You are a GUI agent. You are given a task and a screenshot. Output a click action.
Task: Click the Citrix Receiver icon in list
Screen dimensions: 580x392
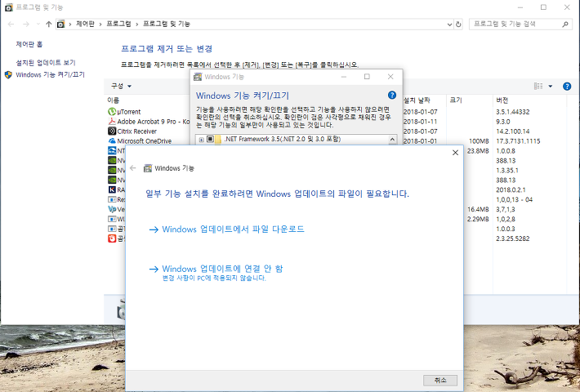[x=112, y=131]
